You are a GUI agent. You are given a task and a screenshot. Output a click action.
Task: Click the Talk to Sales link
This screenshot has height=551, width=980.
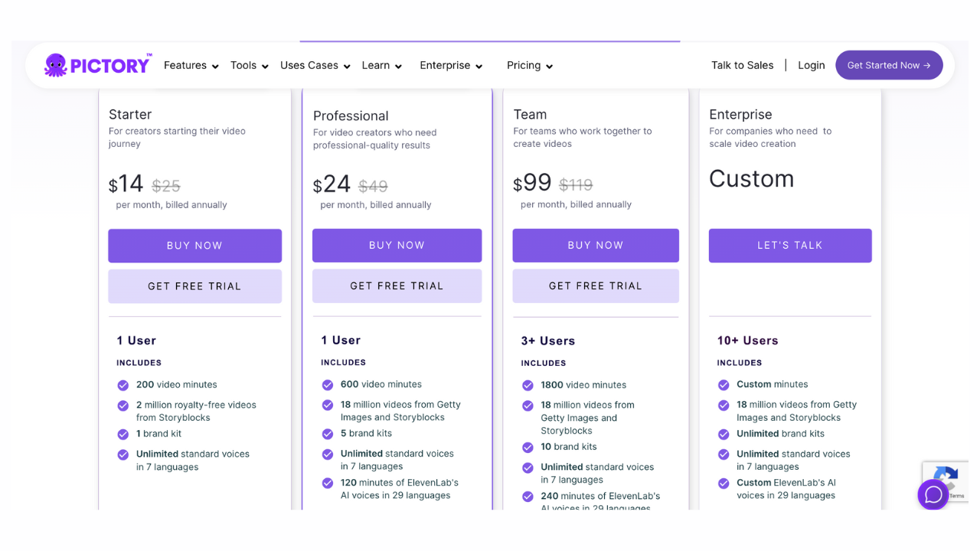742,66
